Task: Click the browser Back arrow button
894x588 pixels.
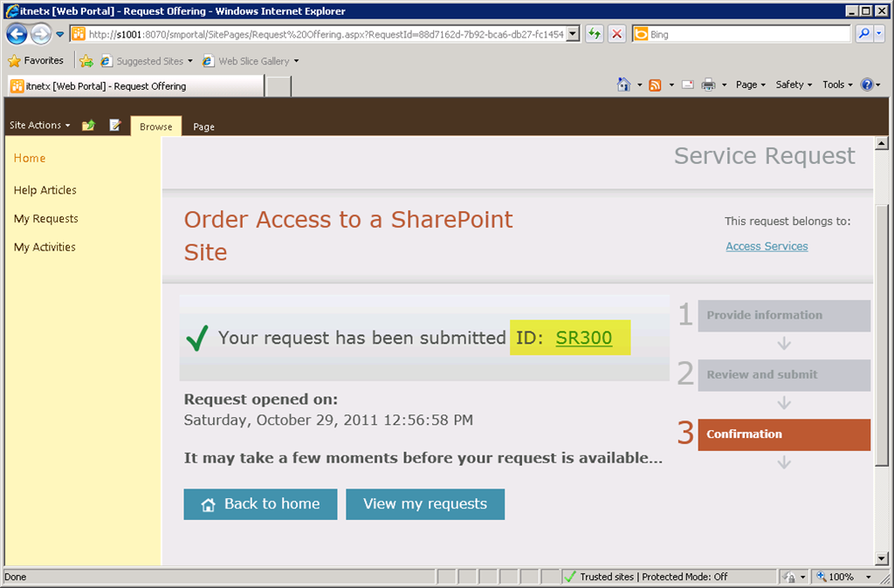Action: [x=17, y=34]
